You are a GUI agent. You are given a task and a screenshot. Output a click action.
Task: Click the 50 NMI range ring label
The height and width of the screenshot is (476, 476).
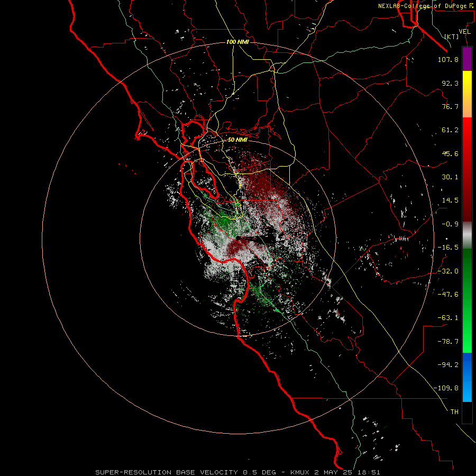pos(237,140)
